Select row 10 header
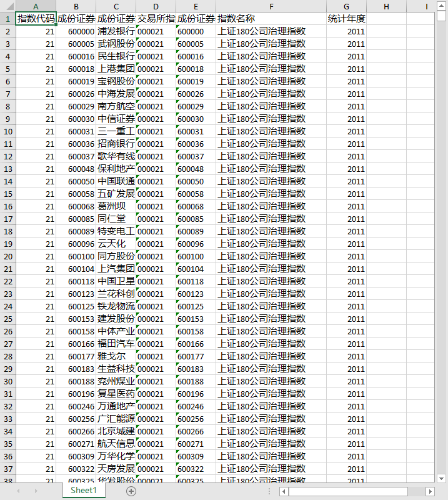This screenshot has width=448, height=500. coord(7,131)
